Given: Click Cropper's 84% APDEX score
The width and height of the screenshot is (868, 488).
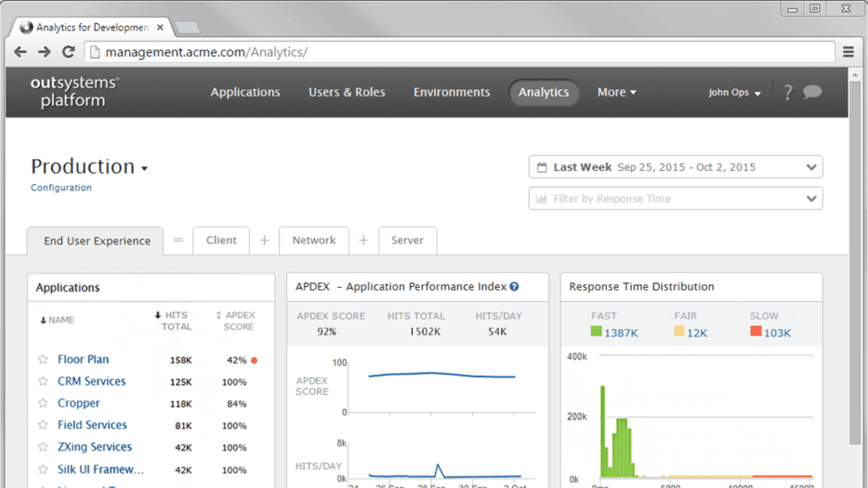Looking at the screenshot, I should (x=237, y=404).
